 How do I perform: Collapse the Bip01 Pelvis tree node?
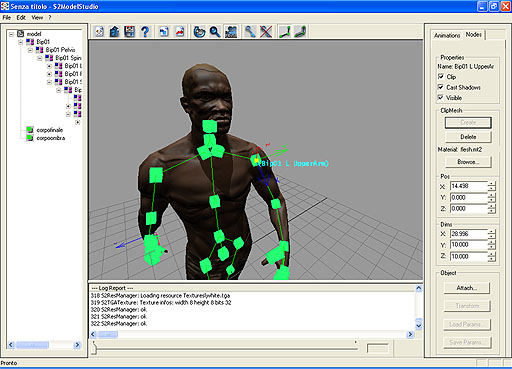tap(30, 50)
